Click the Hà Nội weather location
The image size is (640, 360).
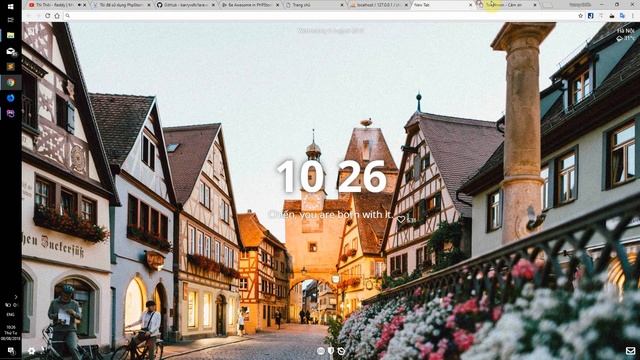click(x=626, y=31)
